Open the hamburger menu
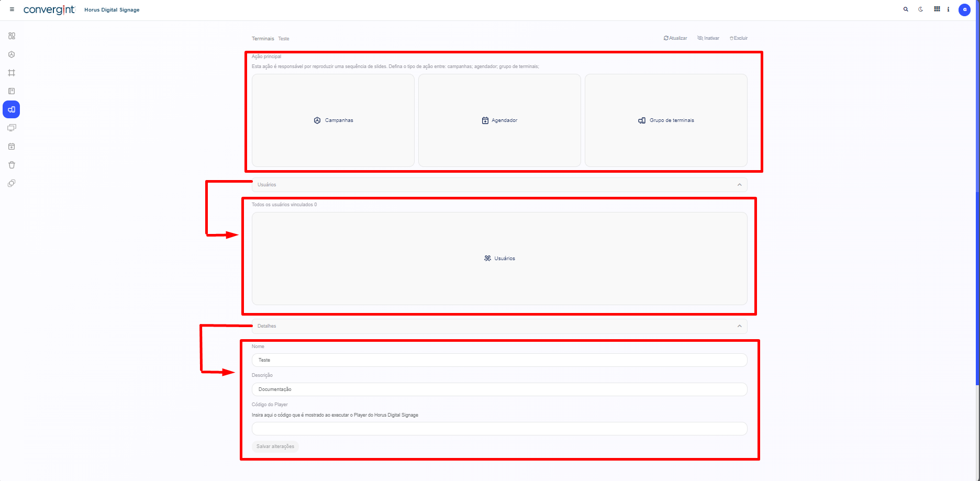 [12, 9]
